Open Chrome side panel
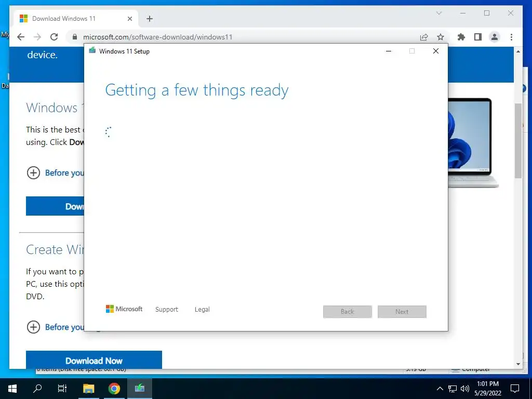This screenshot has width=532, height=399. [478, 37]
